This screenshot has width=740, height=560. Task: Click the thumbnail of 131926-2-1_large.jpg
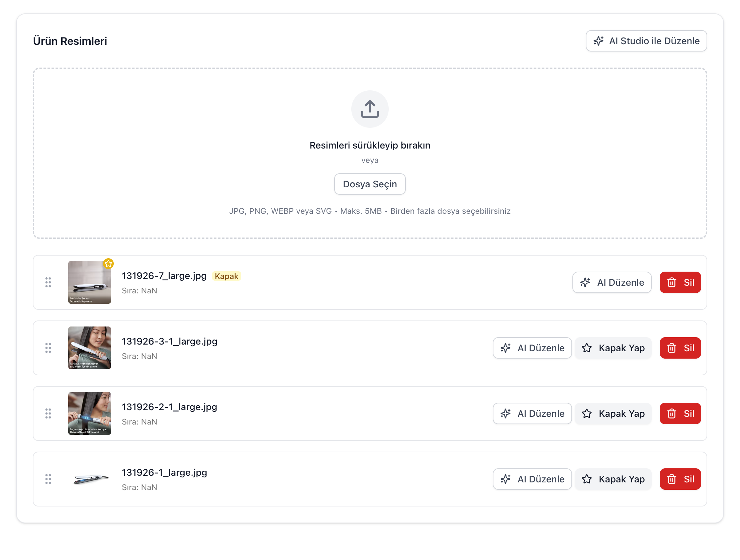pyautogui.click(x=89, y=413)
